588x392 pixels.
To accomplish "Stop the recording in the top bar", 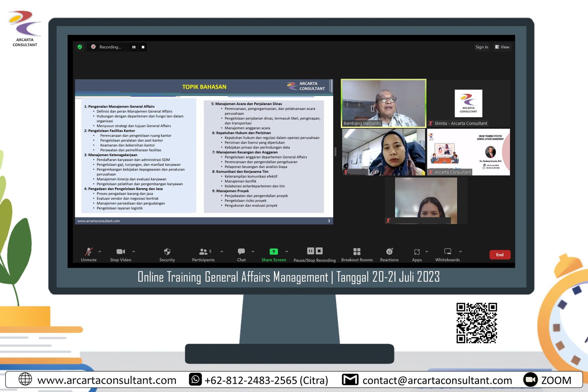I will [143, 47].
